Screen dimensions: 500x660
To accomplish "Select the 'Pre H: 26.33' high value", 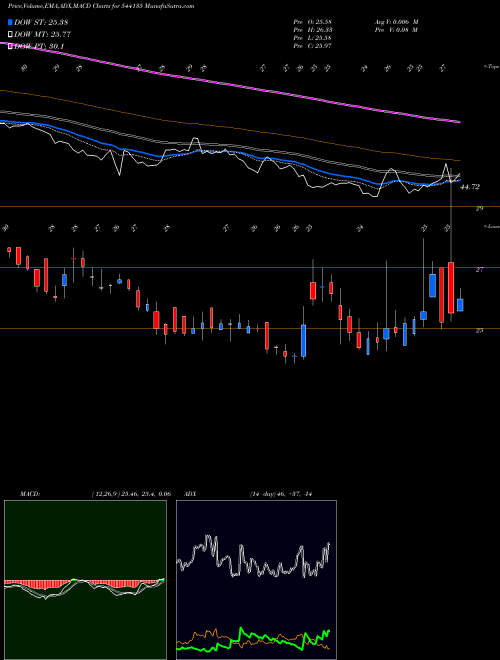I will (x=312, y=30).
